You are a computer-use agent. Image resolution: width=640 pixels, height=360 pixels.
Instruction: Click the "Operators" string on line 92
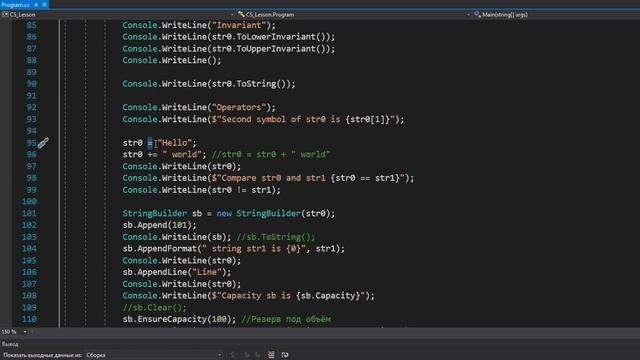pyautogui.click(x=239, y=107)
